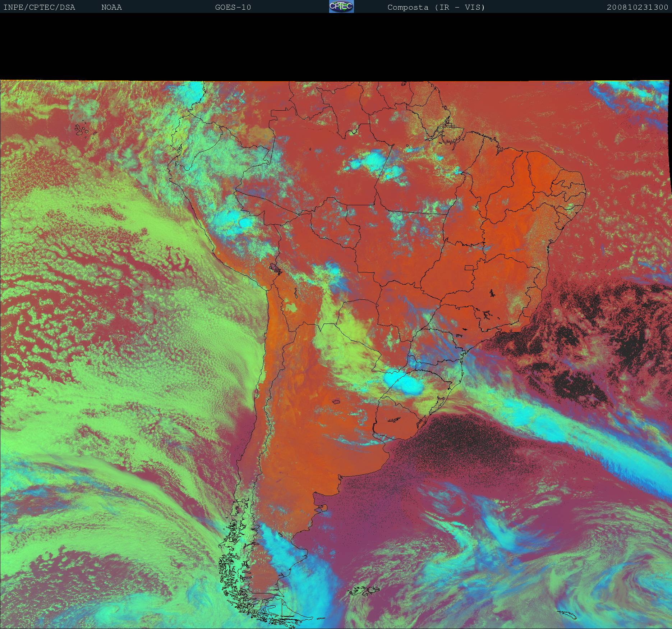
Task: Click the Galápagos Islands outline
Action: tap(85, 130)
